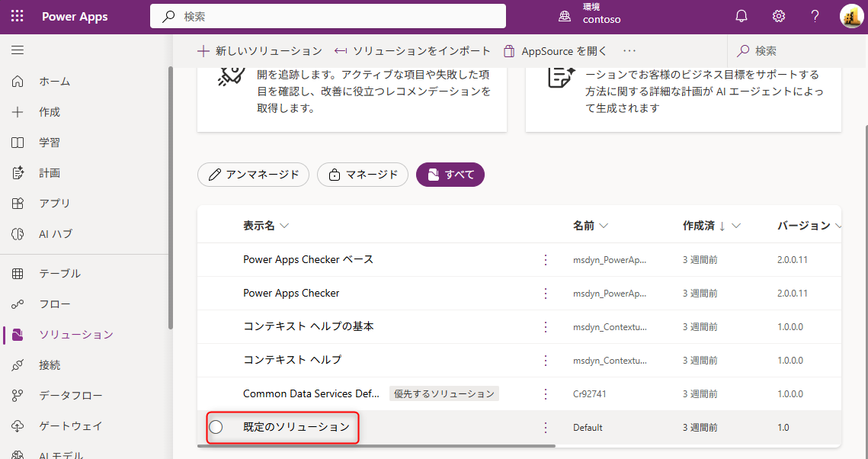
Task: Click ソリューションをインポート button
Action: [412, 51]
